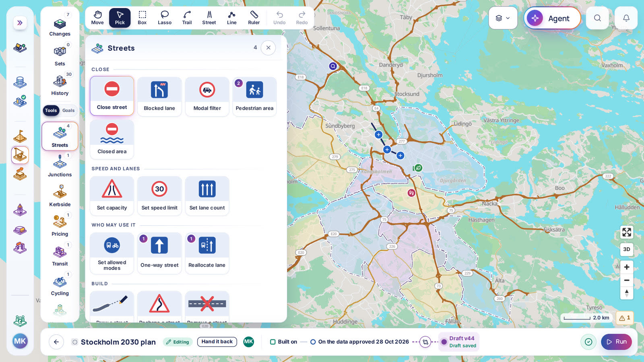Image resolution: width=644 pixels, height=362 pixels.
Task: Select the Move tool
Action: click(97, 18)
